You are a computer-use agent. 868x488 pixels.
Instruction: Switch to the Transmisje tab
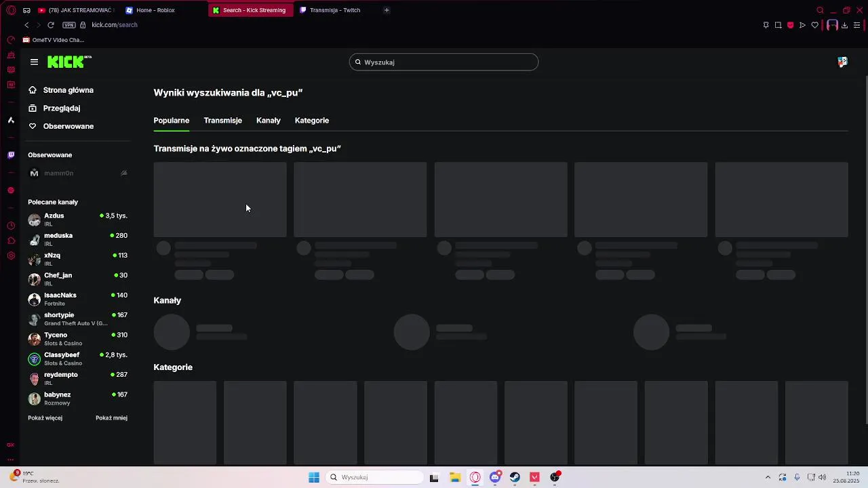(222, 121)
